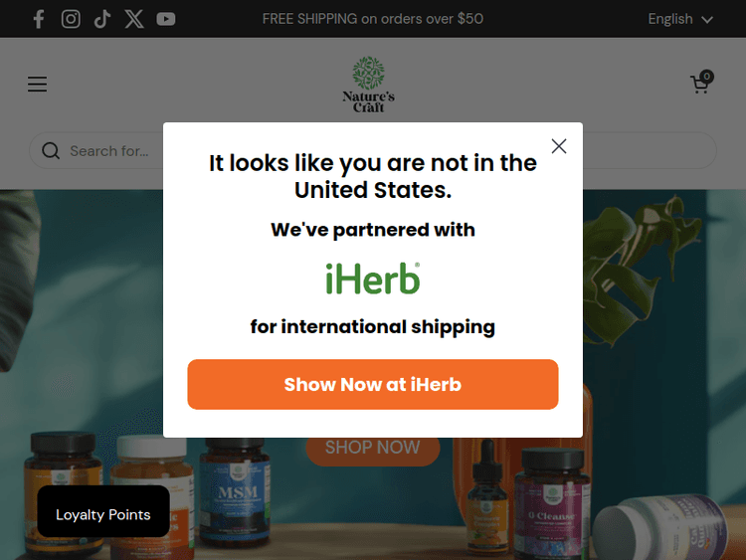Open the hamburger navigation menu

37,84
